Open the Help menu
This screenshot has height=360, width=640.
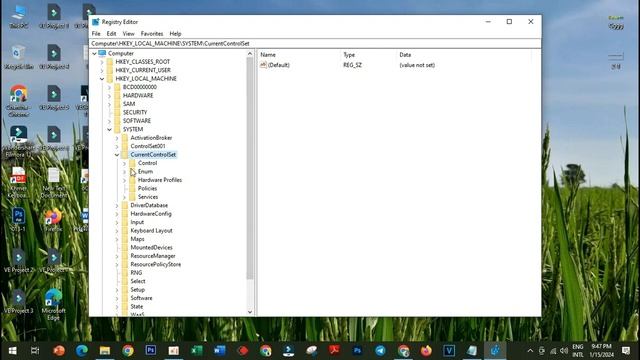pos(175,33)
